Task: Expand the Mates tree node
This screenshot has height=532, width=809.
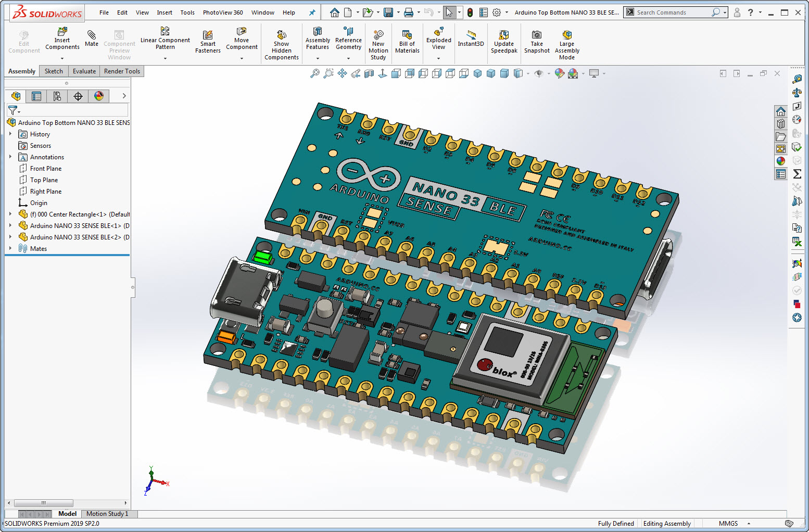Action: 10,248
